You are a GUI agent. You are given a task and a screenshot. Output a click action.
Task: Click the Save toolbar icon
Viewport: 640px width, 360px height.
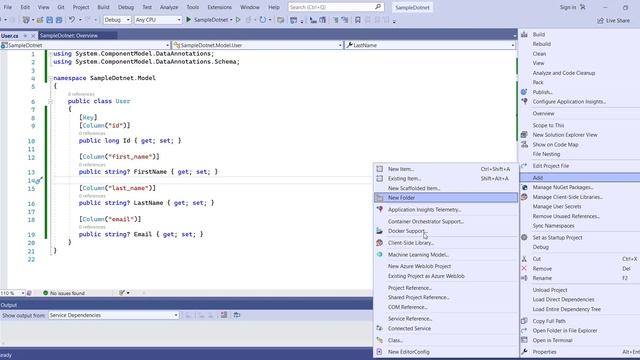pos(49,20)
